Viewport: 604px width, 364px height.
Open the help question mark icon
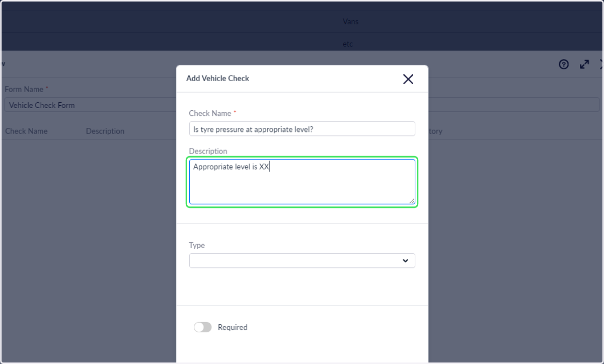coord(564,64)
